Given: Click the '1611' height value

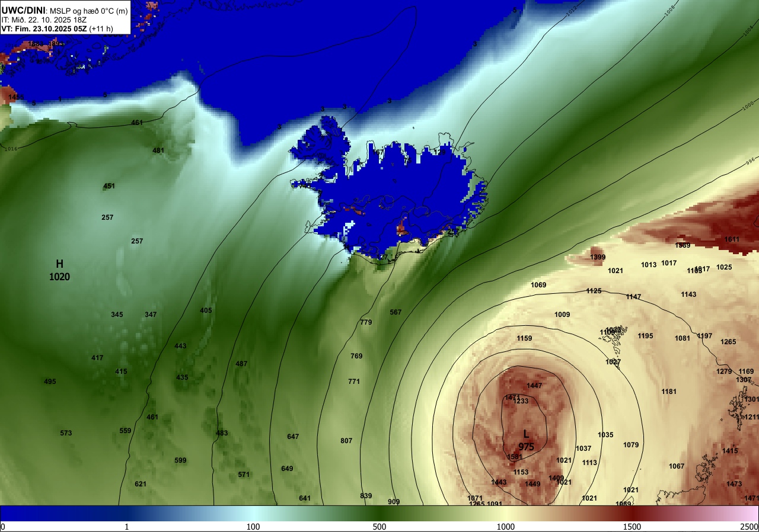Looking at the screenshot, I should pos(732,239).
